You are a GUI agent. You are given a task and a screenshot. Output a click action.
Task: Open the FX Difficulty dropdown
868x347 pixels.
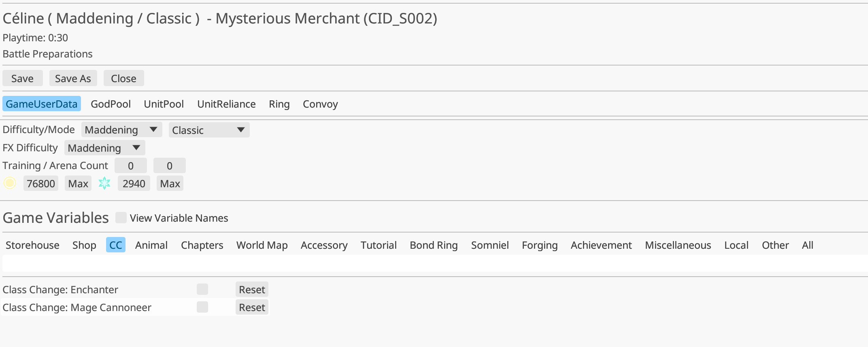(x=104, y=148)
